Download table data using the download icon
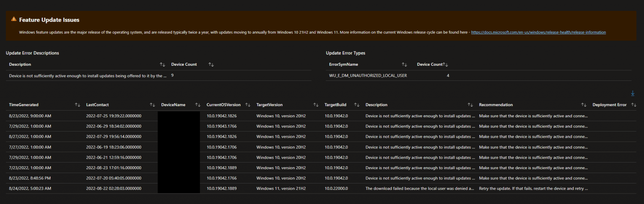 [633, 93]
